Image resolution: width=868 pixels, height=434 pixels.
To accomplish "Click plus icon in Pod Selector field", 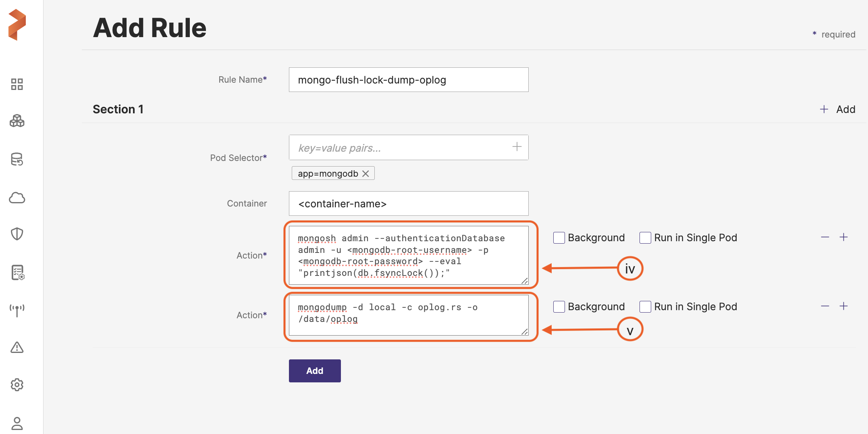I will 517,147.
